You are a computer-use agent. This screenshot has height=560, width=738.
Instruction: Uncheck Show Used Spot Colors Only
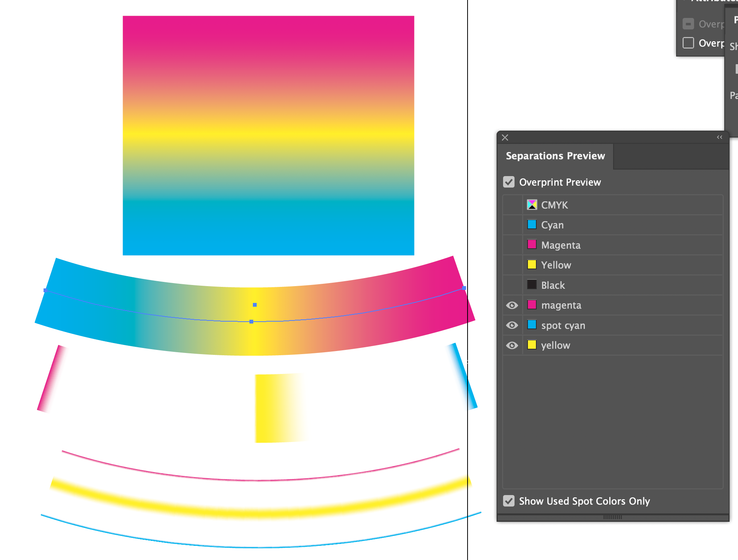(508, 501)
